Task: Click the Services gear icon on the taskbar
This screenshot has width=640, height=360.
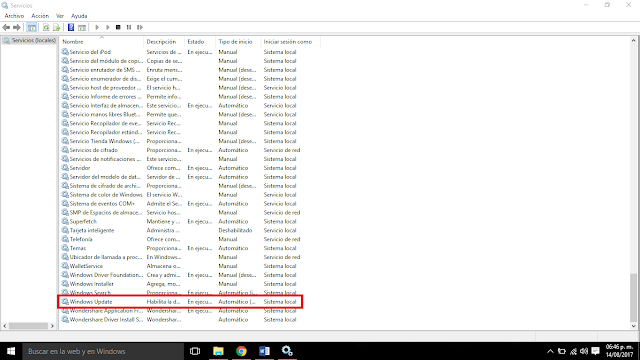Action: 287,351
